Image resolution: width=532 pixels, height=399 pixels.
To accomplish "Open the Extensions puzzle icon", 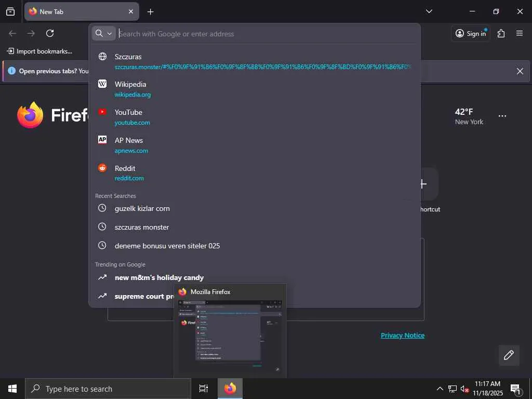I will [501, 33].
